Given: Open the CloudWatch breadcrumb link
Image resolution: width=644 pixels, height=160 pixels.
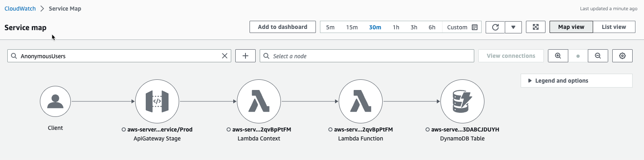Looking at the screenshot, I should tap(20, 9).
